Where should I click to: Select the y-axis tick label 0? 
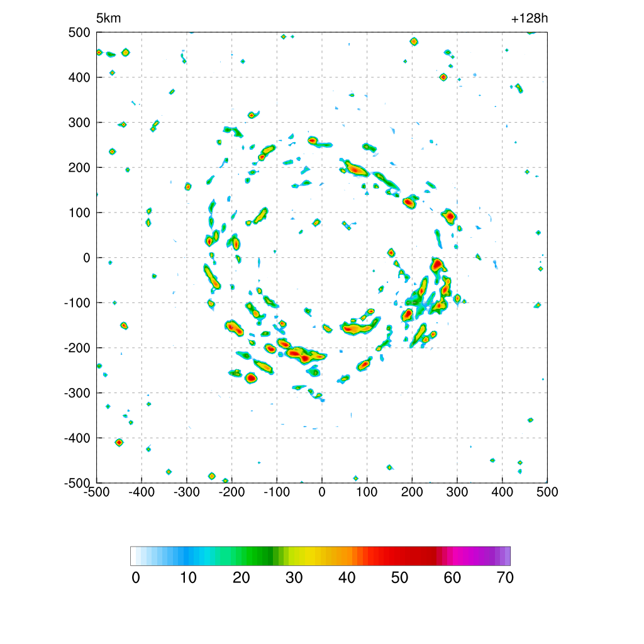(x=87, y=258)
